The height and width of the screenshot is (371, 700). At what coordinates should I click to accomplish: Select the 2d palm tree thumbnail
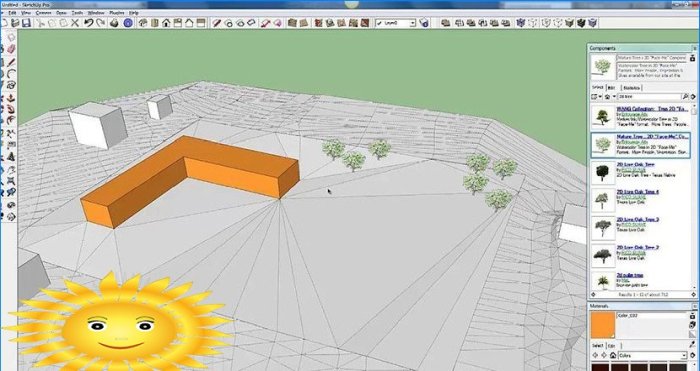602,281
